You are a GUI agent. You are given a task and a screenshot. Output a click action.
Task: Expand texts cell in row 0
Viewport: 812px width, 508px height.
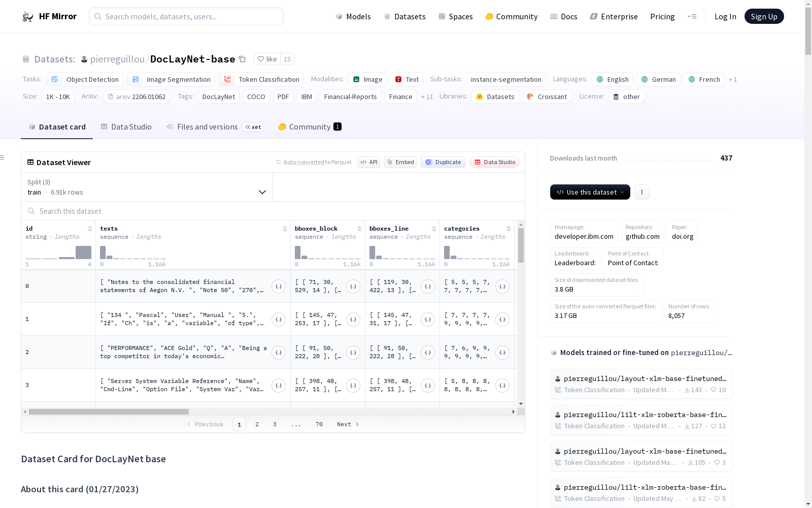[279, 287]
